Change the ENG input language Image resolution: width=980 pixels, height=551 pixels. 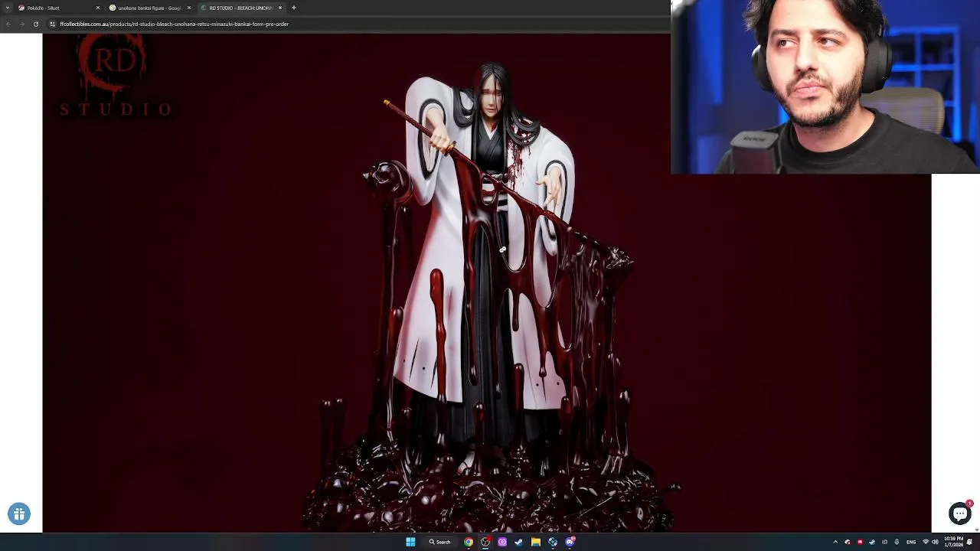pos(911,542)
